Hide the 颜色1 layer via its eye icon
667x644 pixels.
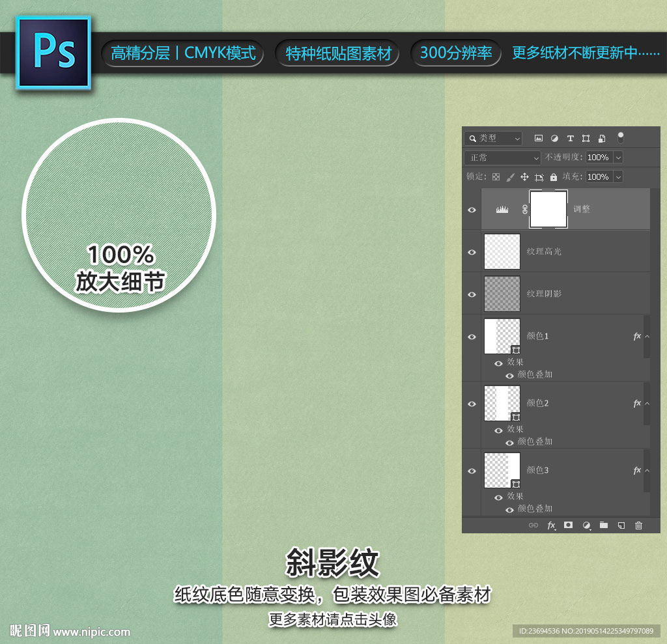coord(472,337)
